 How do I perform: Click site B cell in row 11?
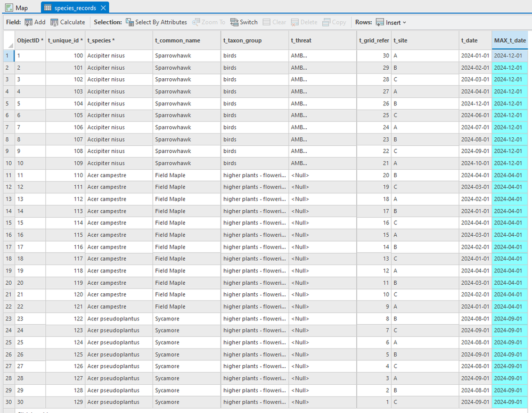tap(425, 175)
